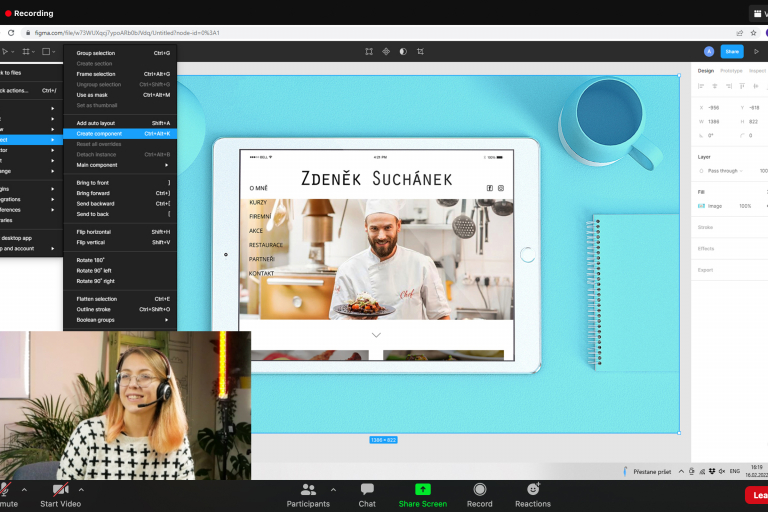
Task: Switch to the Prototype tab
Action: click(x=731, y=71)
